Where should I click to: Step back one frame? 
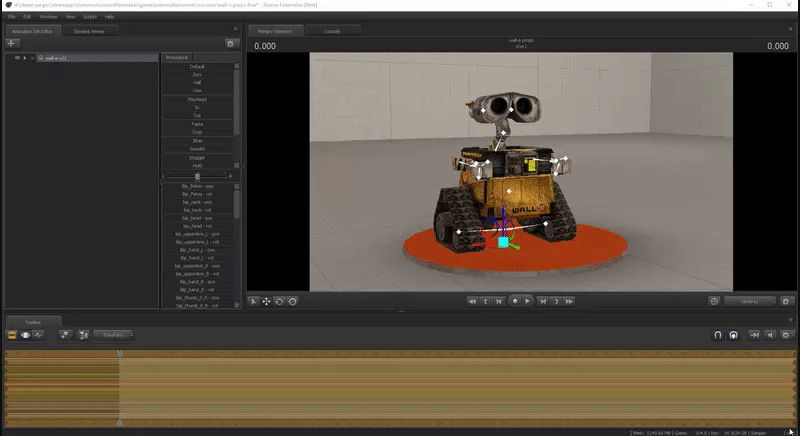499,301
